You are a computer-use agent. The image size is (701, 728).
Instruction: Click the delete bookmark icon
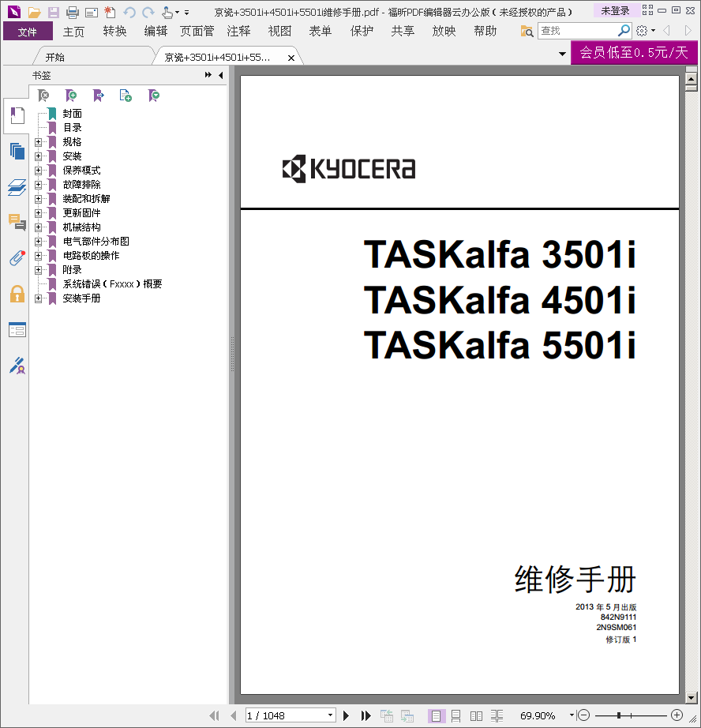click(43, 96)
